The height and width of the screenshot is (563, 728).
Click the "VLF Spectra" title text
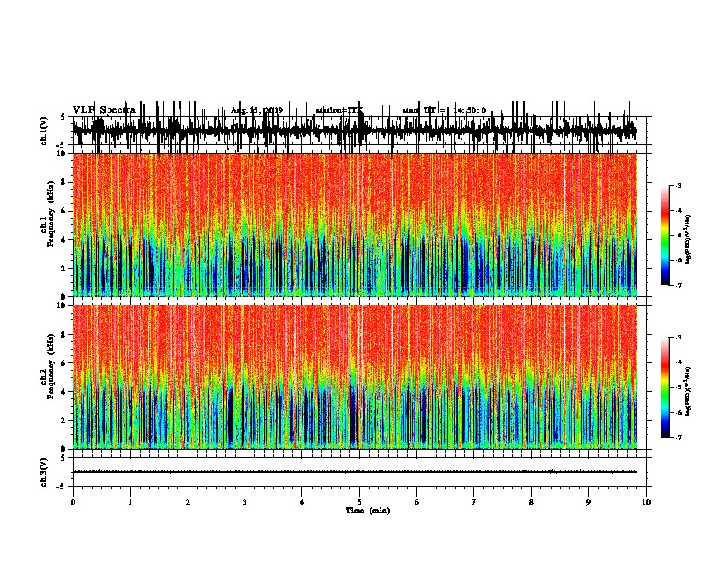[104, 110]
